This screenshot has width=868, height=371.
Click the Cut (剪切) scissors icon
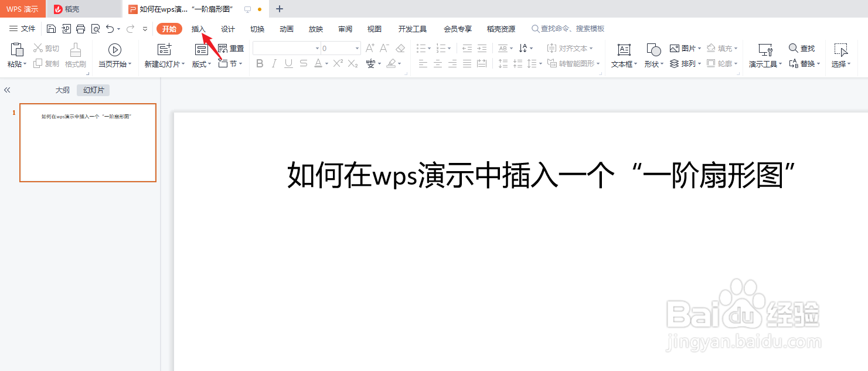click(x=38, y=48)
